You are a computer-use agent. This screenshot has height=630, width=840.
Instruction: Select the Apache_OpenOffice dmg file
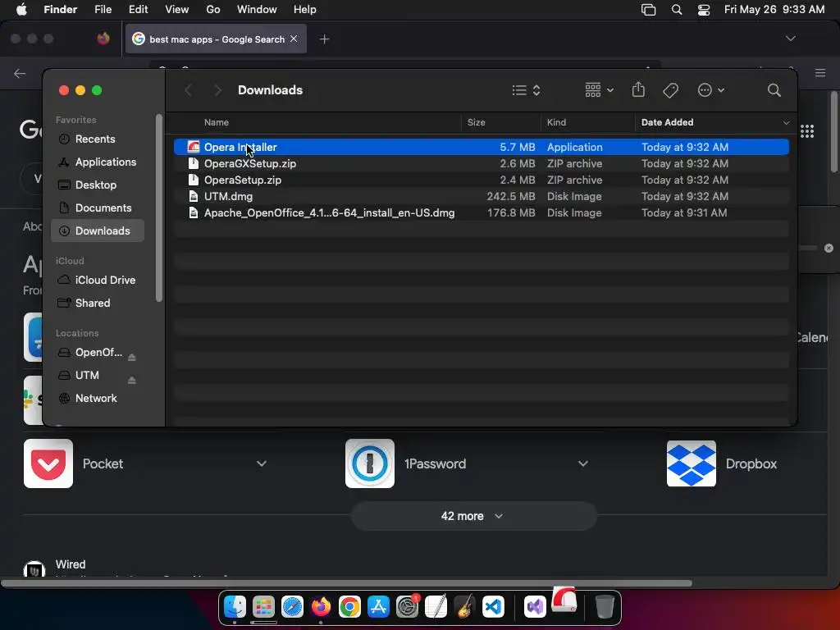tap(481, 212)
